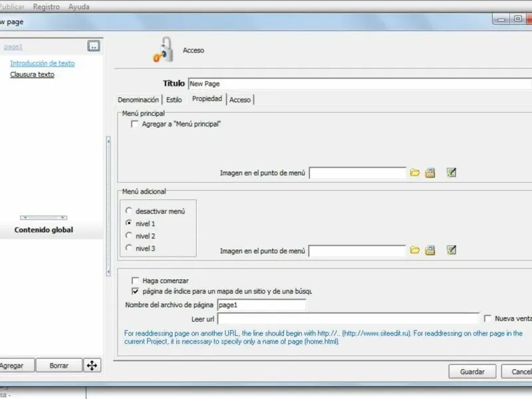Toggle the Nueva ventana checkbox
532x399 pixels.
(x=487, y=319)
